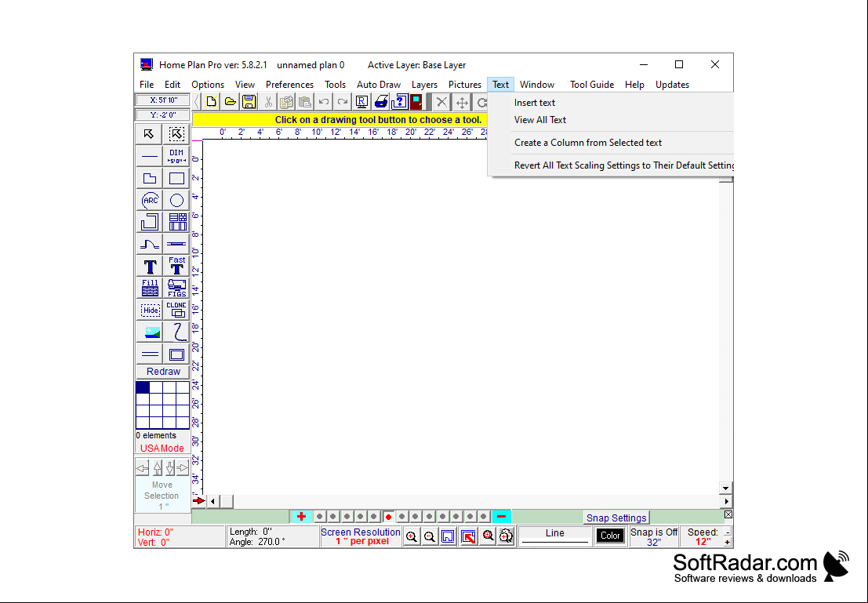This screenshot has height=603, width=868.
Task: Click the Redraw button
Action: 163,372
